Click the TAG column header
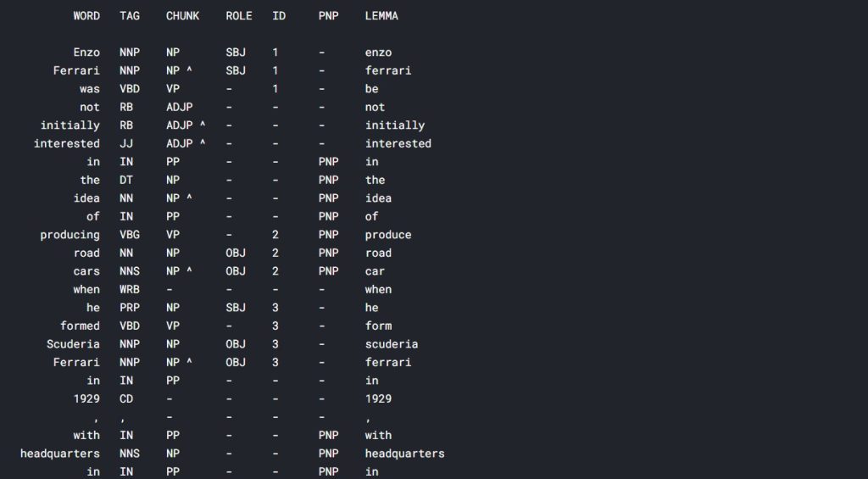The height and width of the screenshot is (479, 868). (130, 16)
